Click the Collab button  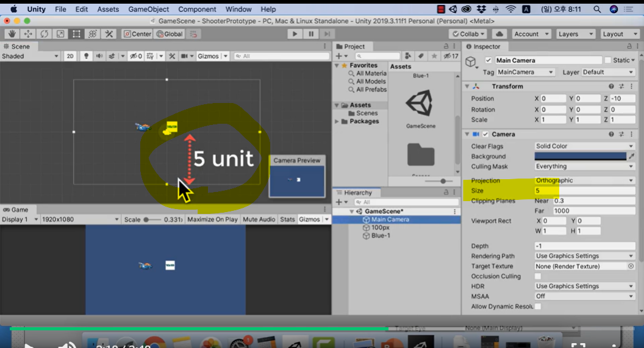(468, 34)
